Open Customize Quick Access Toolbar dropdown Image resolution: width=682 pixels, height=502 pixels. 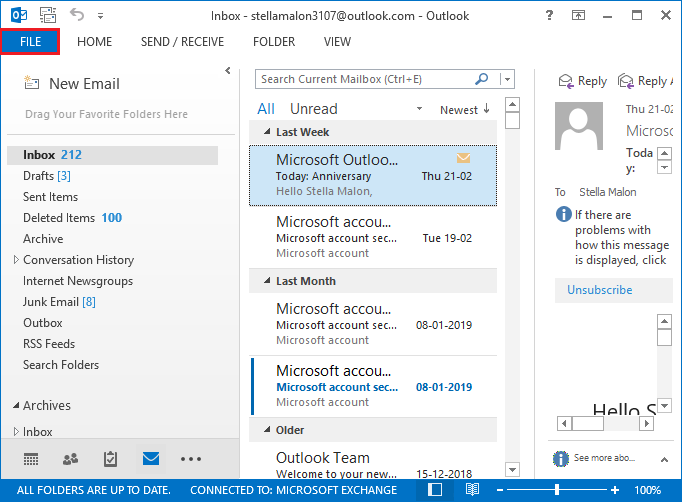click(x=100, y=16)
